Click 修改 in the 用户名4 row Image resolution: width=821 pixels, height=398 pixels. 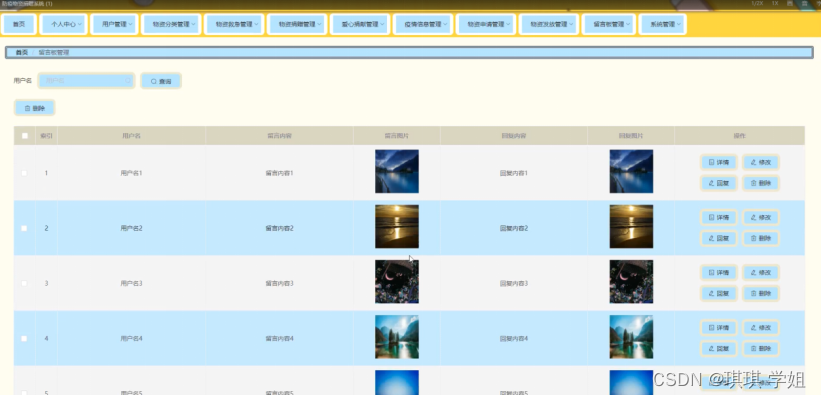[761, 328]
